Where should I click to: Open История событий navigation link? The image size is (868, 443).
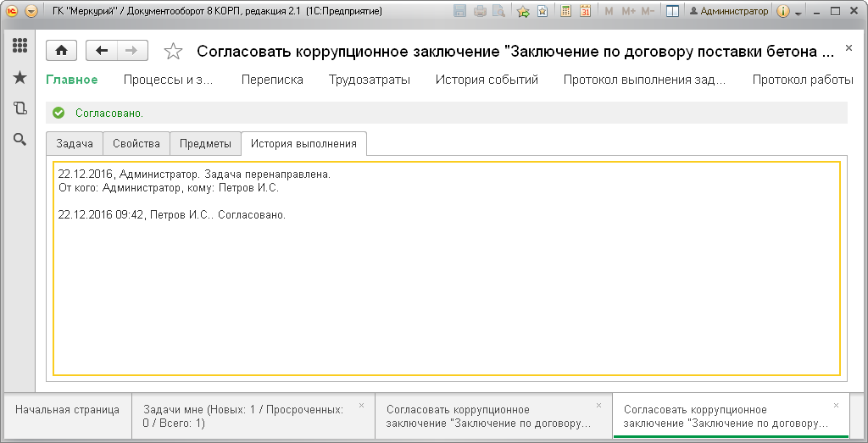click(487, 80)
